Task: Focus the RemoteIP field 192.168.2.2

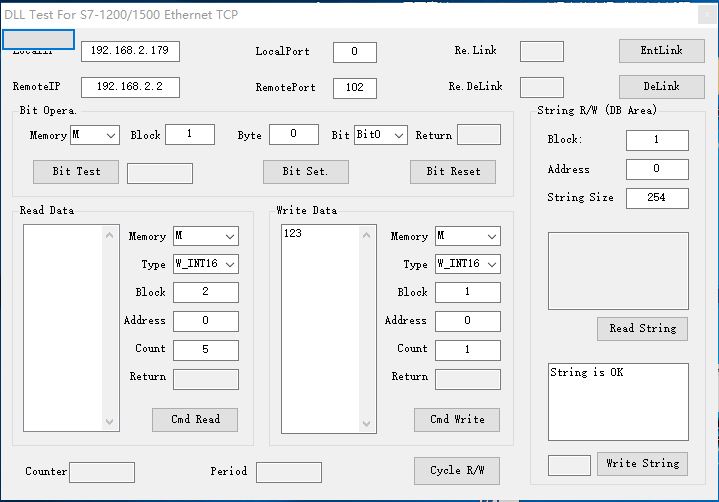Action: [x=130, y=87]
